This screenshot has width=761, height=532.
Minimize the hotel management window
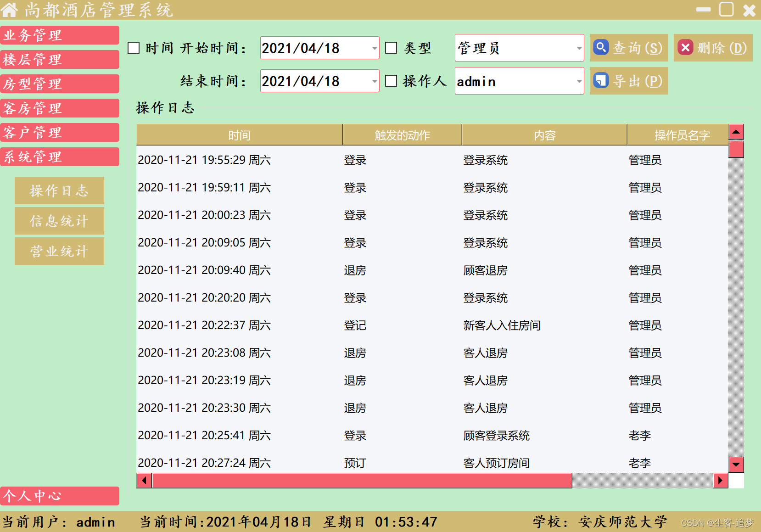tap(703, 10)
